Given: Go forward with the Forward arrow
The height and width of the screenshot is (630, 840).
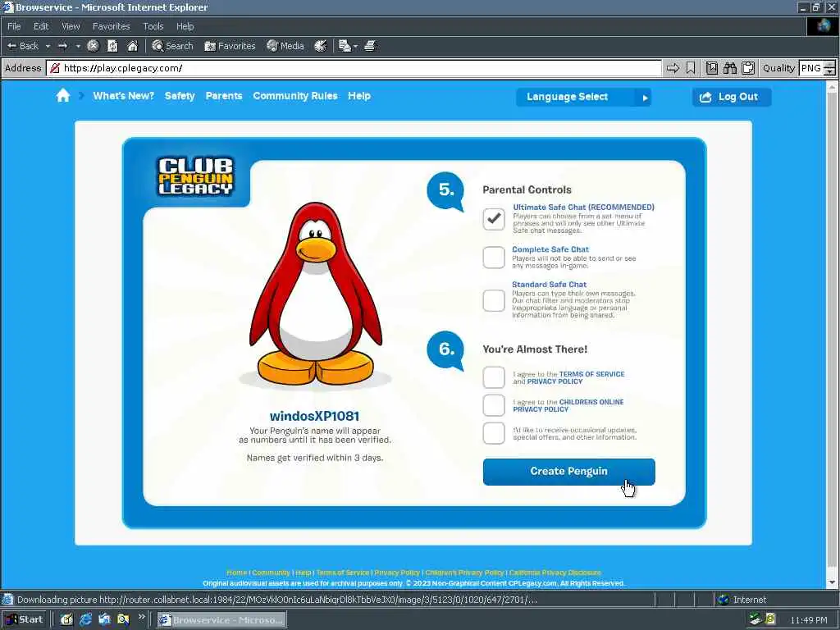Looking at the screenshot, I should click(62, 46).
